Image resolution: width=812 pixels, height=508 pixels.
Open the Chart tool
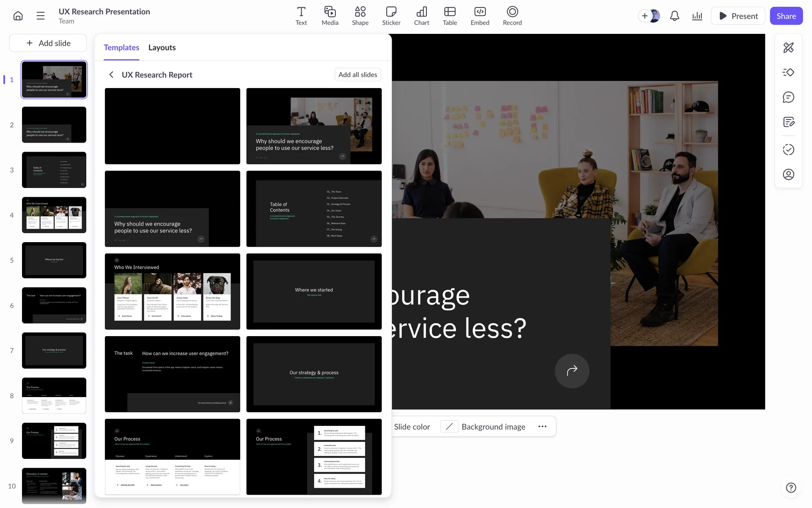click(x=421, y=16)
